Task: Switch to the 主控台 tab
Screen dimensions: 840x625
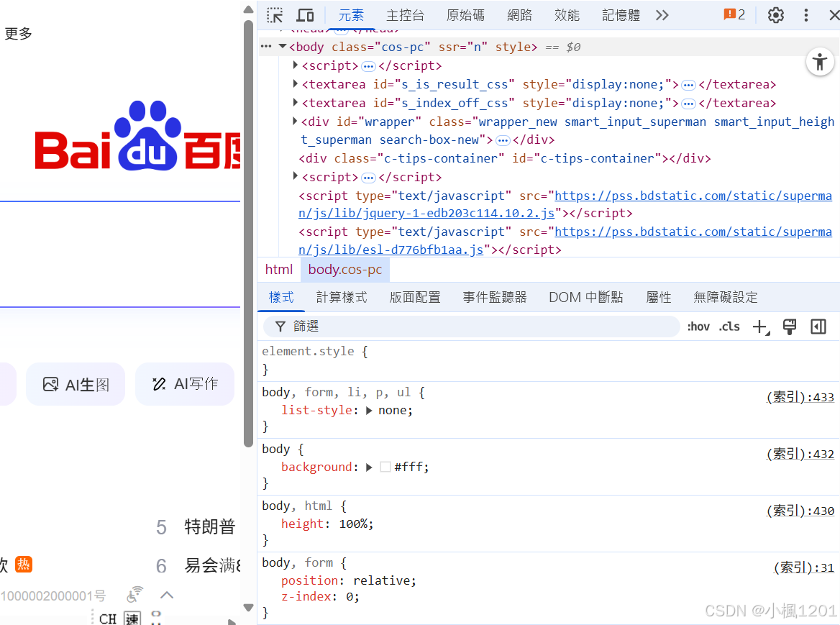Action: click(405, 15)
